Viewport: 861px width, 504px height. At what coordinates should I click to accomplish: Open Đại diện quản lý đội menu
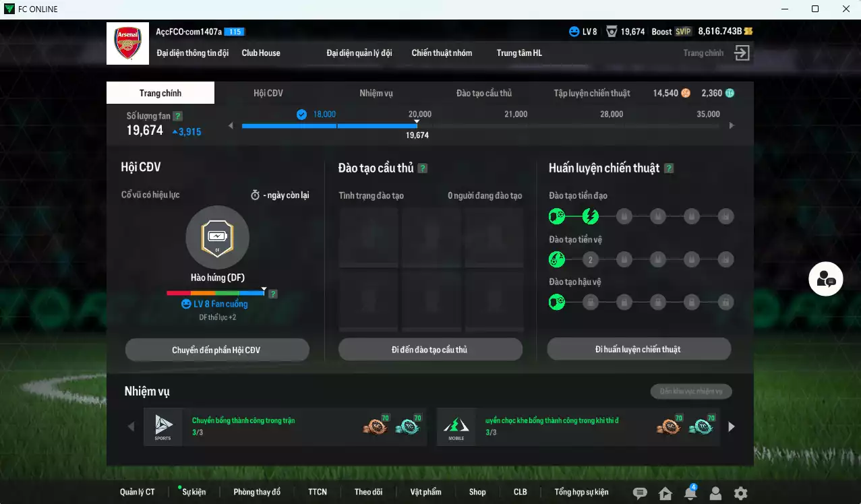(x=359, y=53)
